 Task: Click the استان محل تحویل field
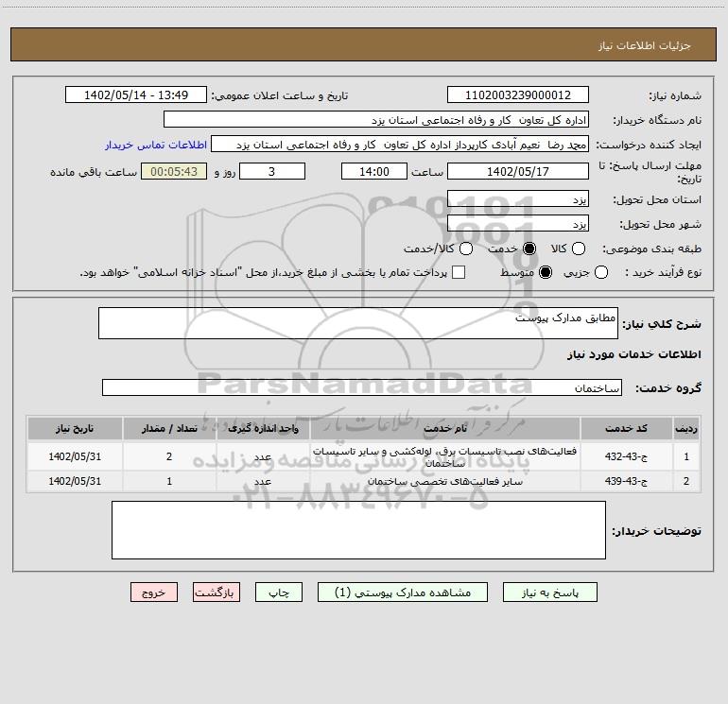coord(518,198)
